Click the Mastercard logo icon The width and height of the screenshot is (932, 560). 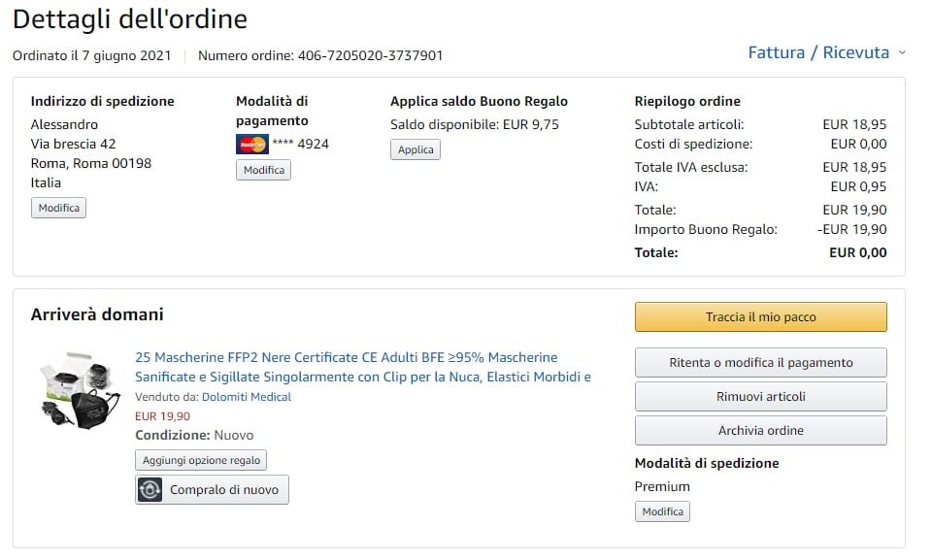pos(251,145)
